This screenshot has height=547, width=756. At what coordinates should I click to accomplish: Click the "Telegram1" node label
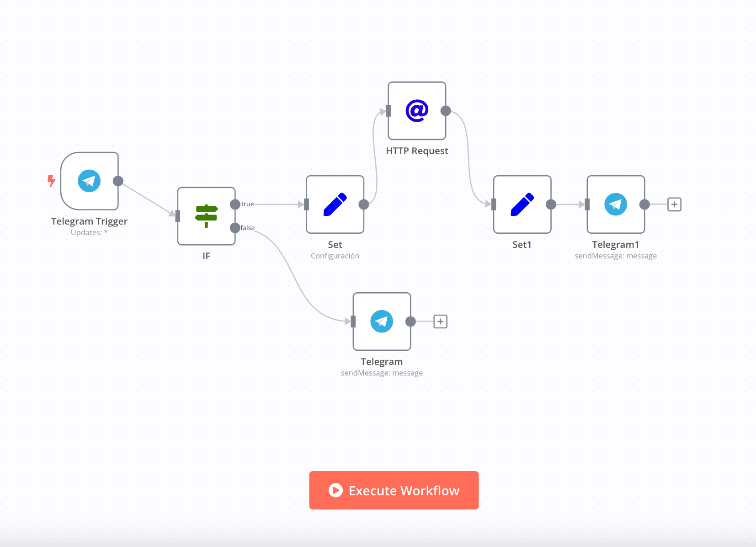tap(616, 245)
